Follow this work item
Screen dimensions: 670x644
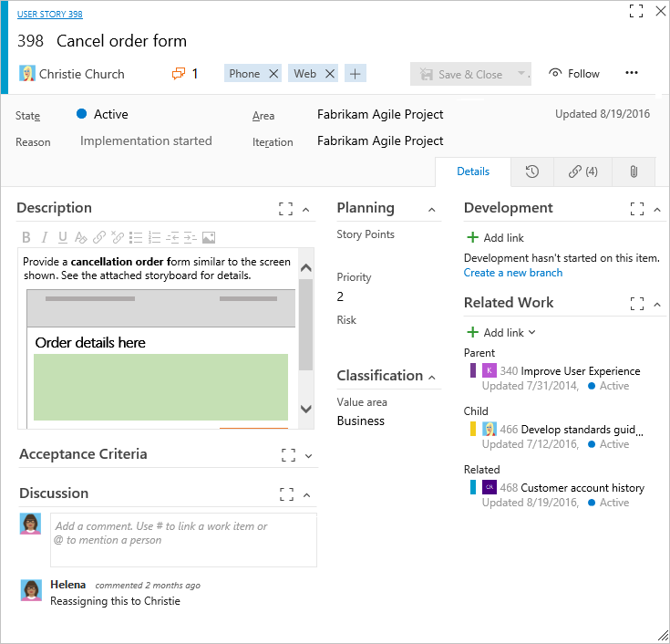click(x=574, y=74)
